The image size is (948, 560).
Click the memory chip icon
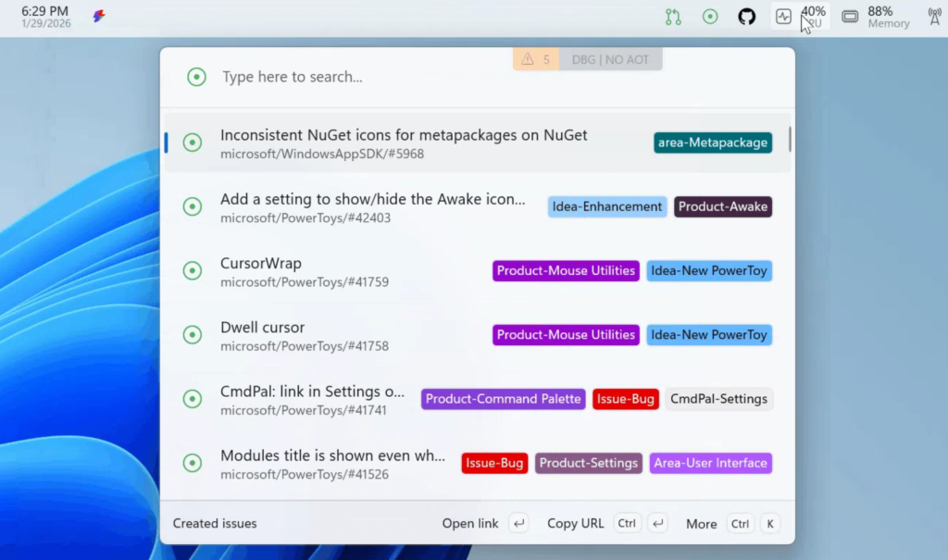(850, 17)
